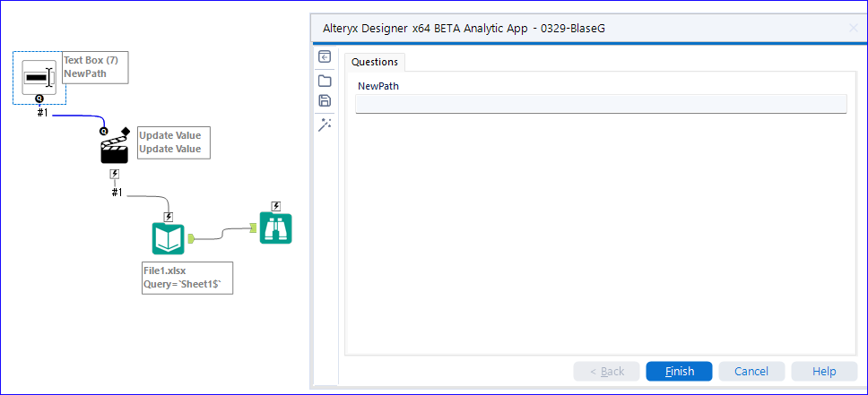Select the 'Update Value' annotation box
Viewport: 868px width, 395px height.
point(174,142)
